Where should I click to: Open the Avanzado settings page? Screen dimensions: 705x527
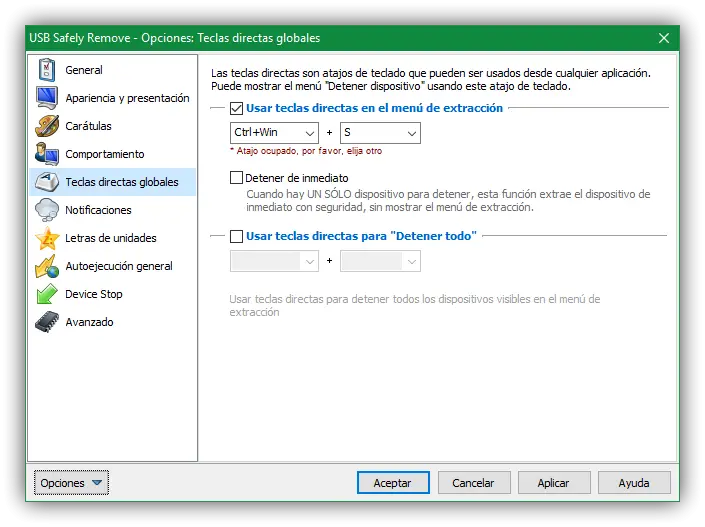(x=112, y=322)
